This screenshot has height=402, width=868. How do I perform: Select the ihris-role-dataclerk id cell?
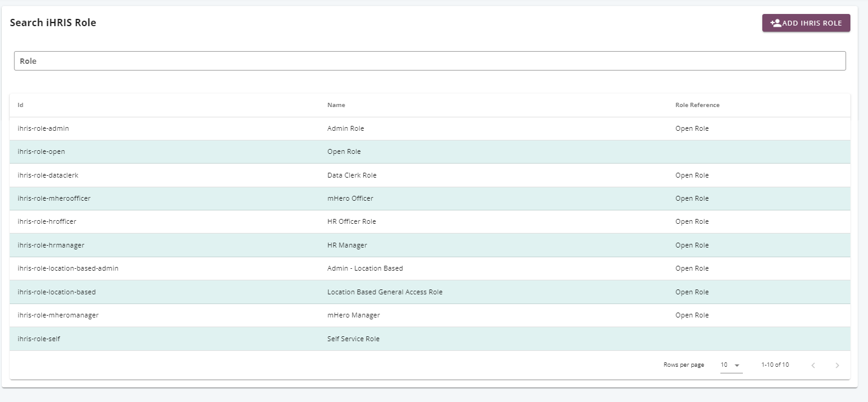48,175
